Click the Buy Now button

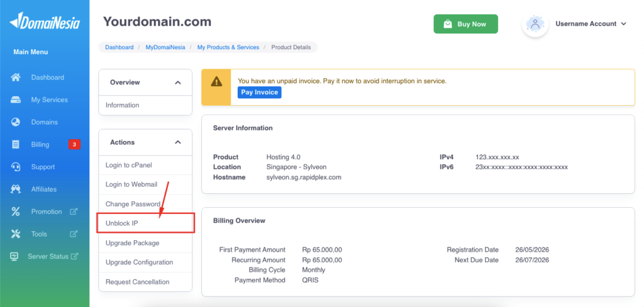[x=466, y=24]
